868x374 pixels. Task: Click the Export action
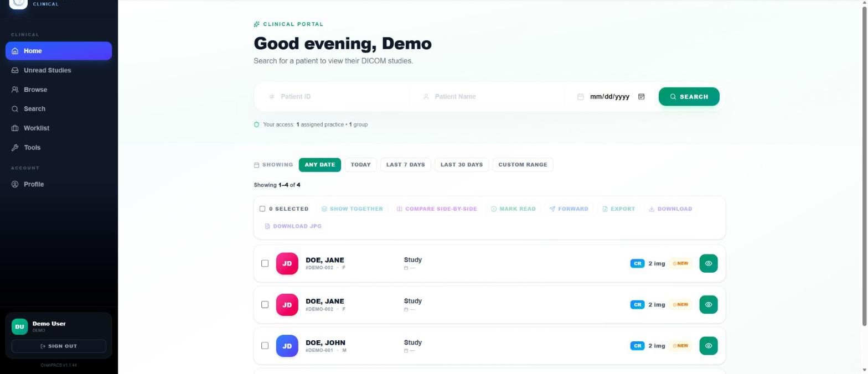(x=619, y=209)
